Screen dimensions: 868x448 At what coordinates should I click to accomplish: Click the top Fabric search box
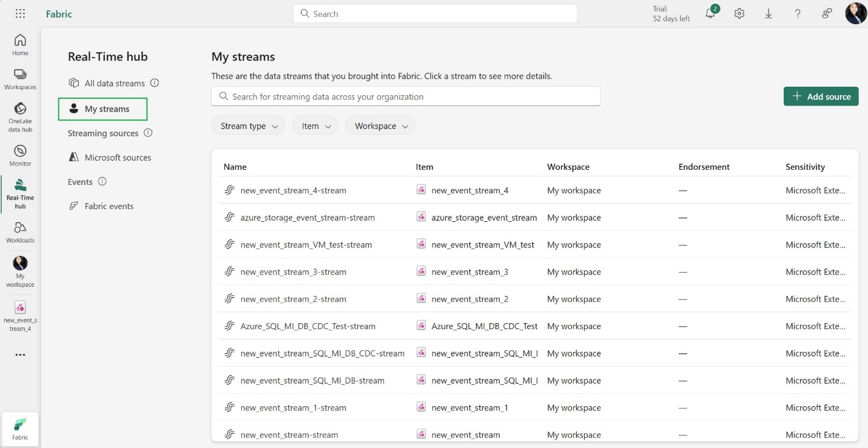[x=435, y=13]
